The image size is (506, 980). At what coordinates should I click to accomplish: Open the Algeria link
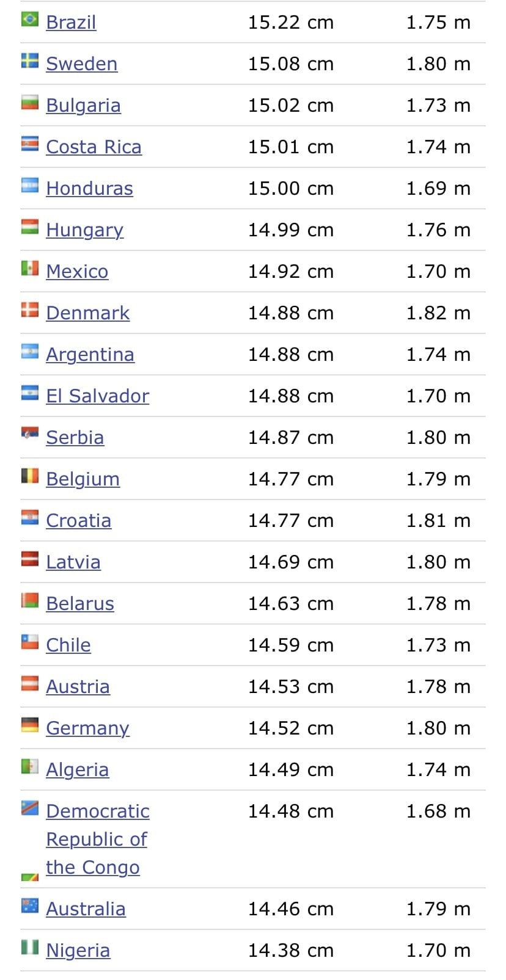[x=78, y=770]
